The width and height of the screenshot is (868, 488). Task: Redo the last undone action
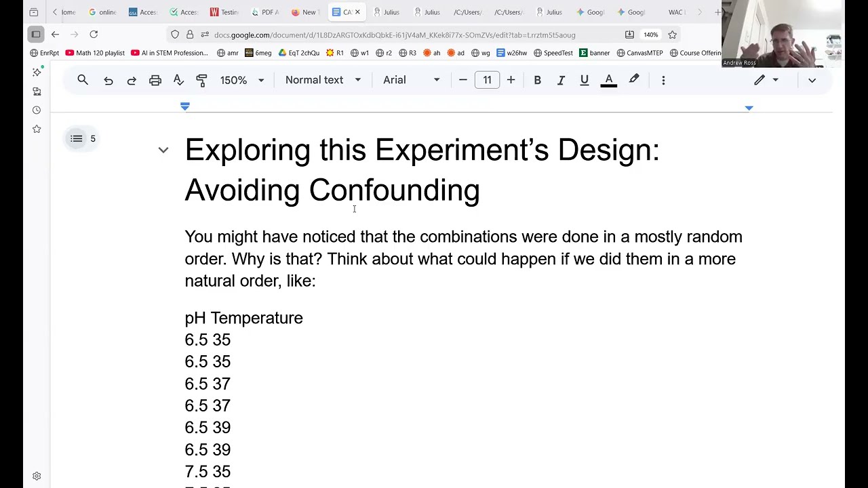click(x=132, y=80)
